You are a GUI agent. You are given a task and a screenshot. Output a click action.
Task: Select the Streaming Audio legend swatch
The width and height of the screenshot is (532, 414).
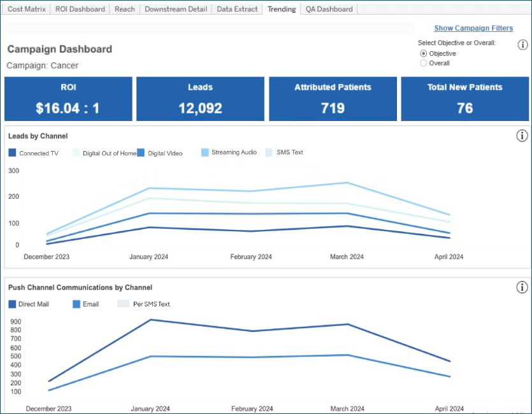[x=205, y=152]
